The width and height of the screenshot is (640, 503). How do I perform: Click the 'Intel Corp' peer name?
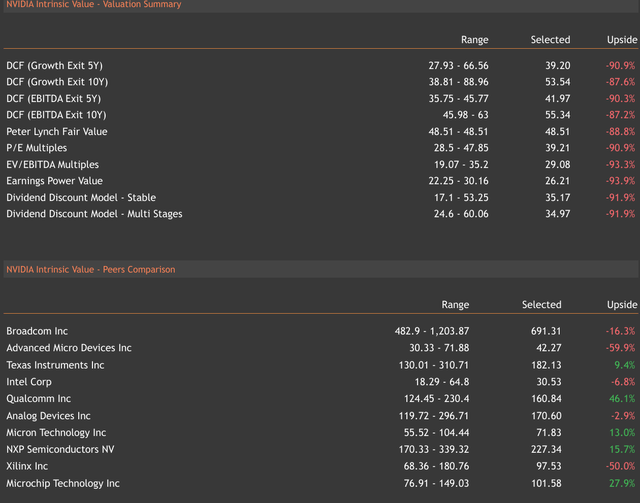[x=29, y=382]
